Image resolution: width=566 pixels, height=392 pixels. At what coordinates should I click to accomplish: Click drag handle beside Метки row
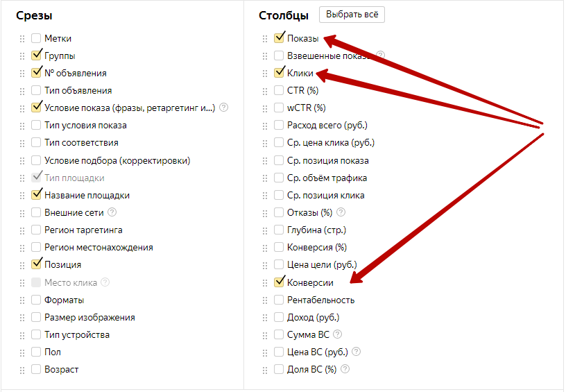click(x=22, y=39)
